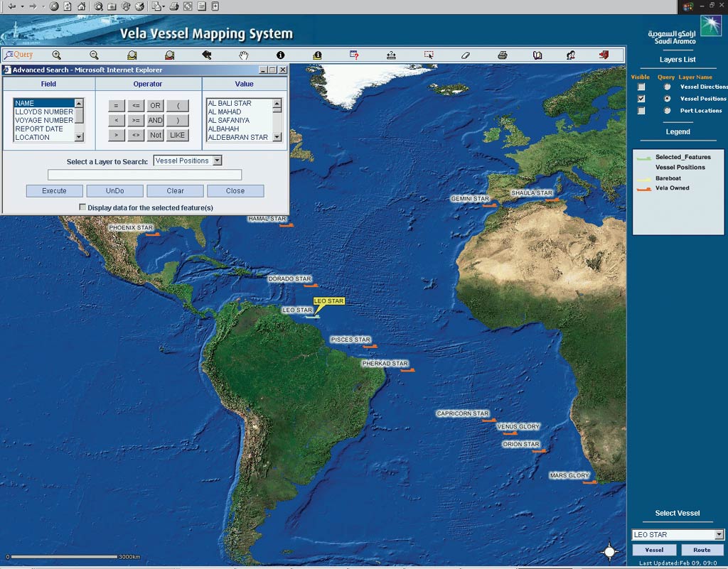Toggle Port Locations layer visibility checkbox
The height and width of the screenshot is (569, 728).
641,111
